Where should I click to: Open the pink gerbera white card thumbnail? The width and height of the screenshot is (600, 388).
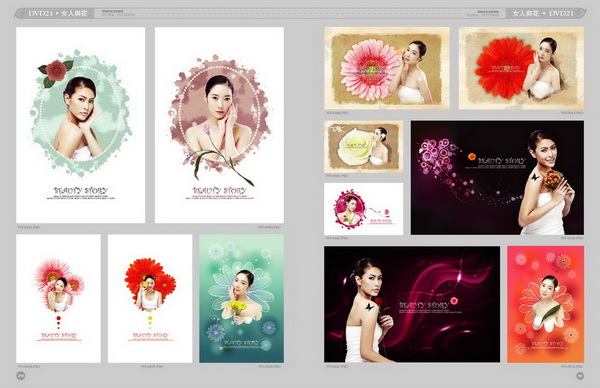pos(59,299)
